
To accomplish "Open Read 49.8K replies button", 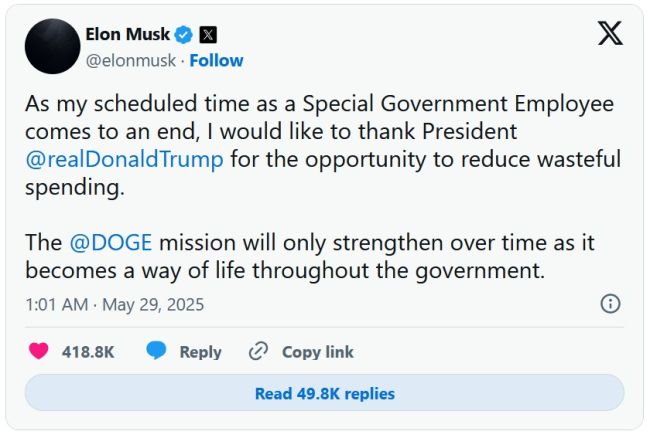I will click(324, 393).
